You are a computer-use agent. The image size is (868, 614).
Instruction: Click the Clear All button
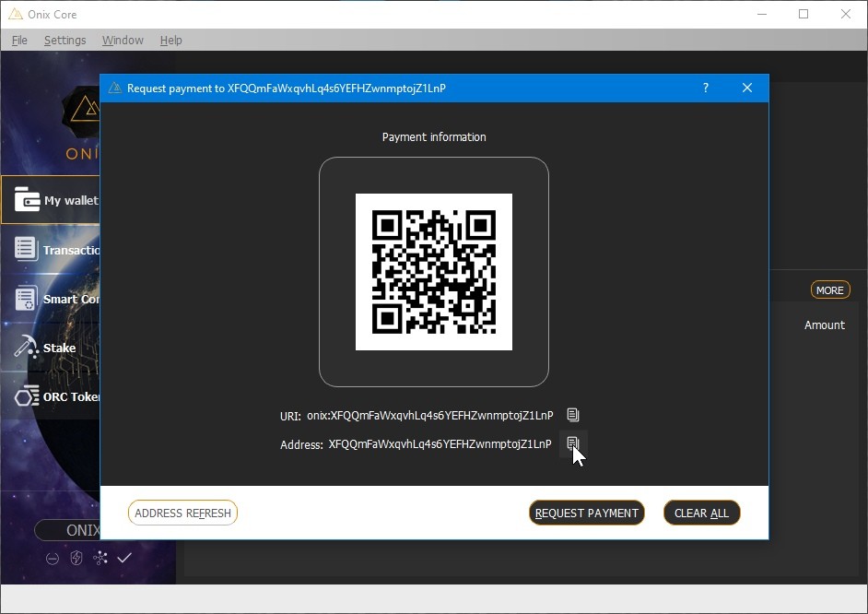701,513
